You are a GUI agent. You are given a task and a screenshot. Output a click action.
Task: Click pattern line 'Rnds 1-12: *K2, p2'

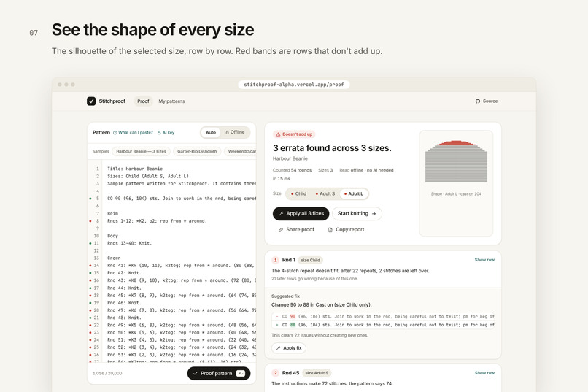click(x=157, y=221)
